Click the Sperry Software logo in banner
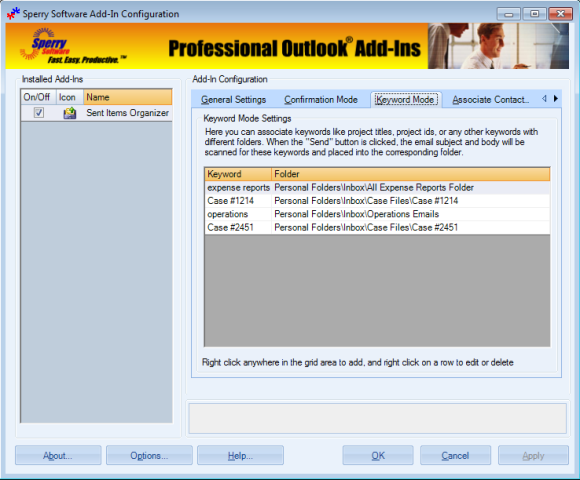Screen dimensions: 580x480 72,47
